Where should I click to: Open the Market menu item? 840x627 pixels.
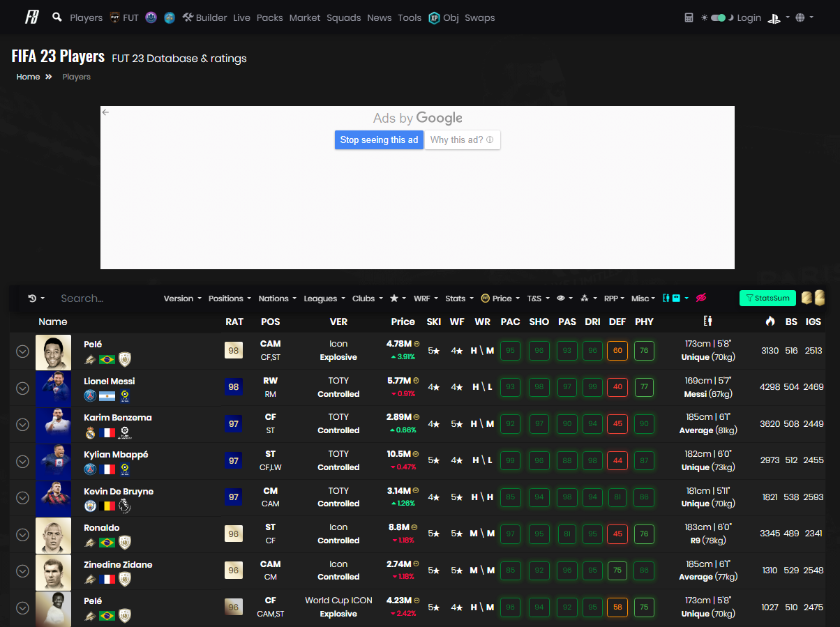[x=305, y=17]
